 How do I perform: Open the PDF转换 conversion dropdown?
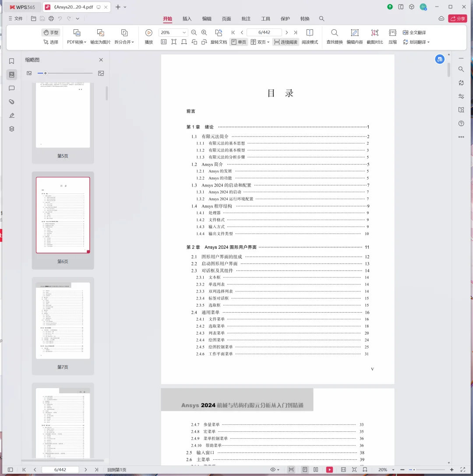[77, 42]
